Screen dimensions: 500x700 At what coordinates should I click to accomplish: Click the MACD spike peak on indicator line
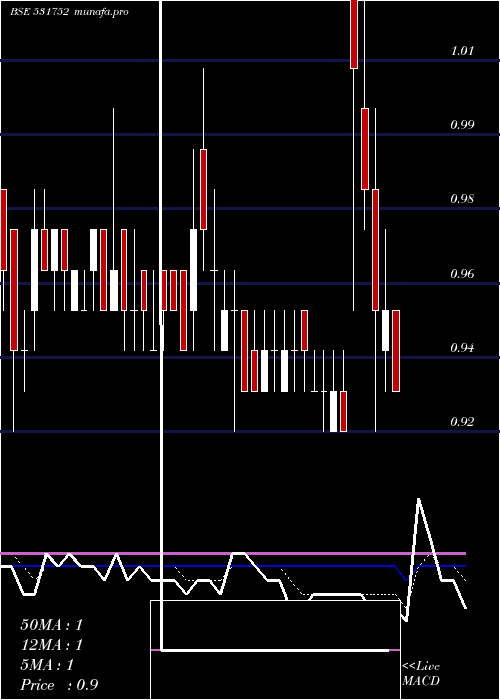click(418, 500)
